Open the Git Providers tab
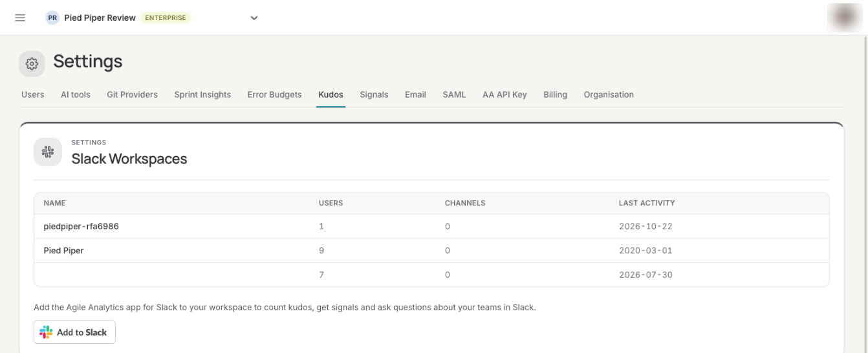868x353 pixels. tap(132, 95)
